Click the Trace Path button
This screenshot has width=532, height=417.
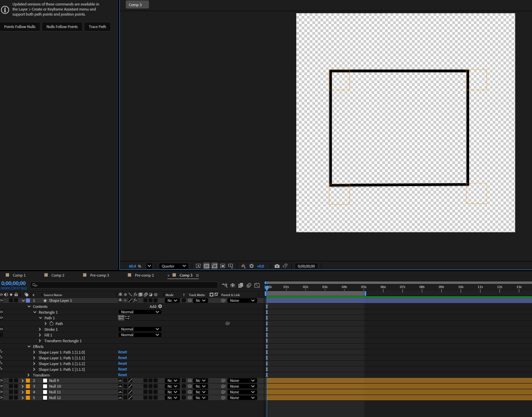pos(98,27)
